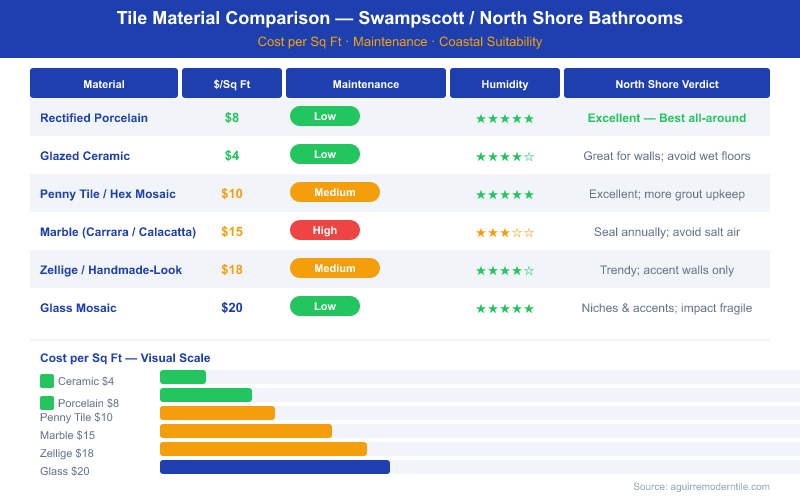Click the Humidity column header
Viewport: 800px width, 500px height.
[x=505, y=83]
